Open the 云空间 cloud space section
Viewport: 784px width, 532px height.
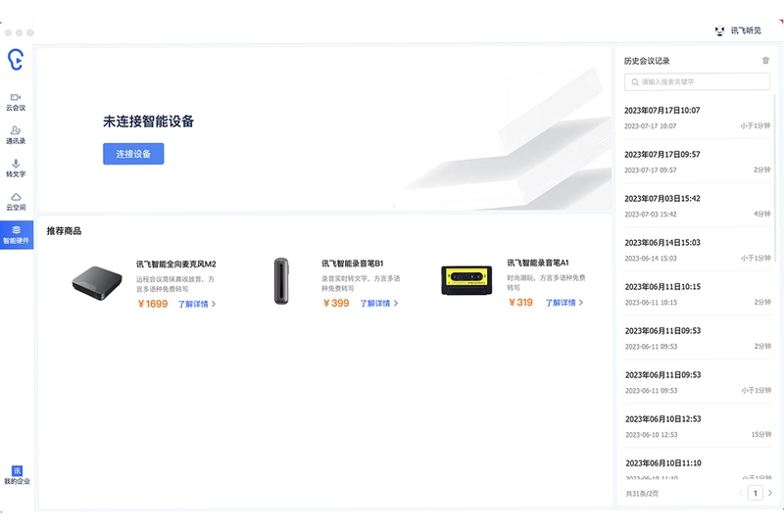[x=16, y=202]
